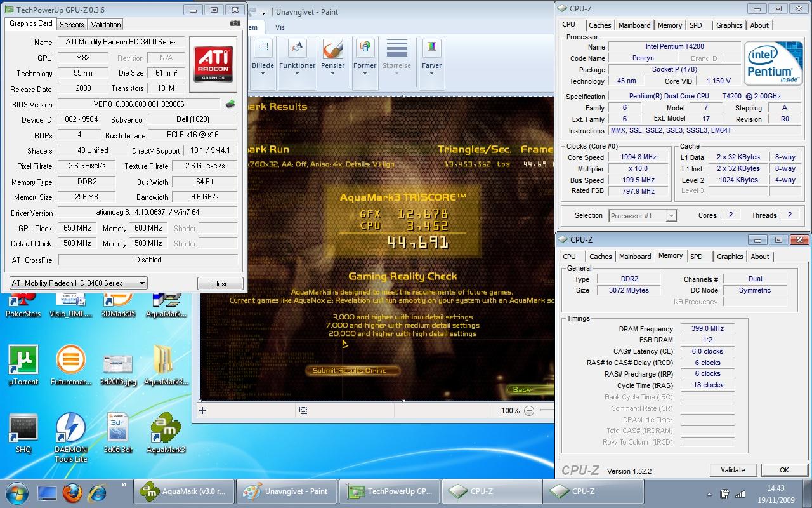Click the ATI Radeon Graphics logo
This screenshot has height=508, width=812.
(213, 64)
